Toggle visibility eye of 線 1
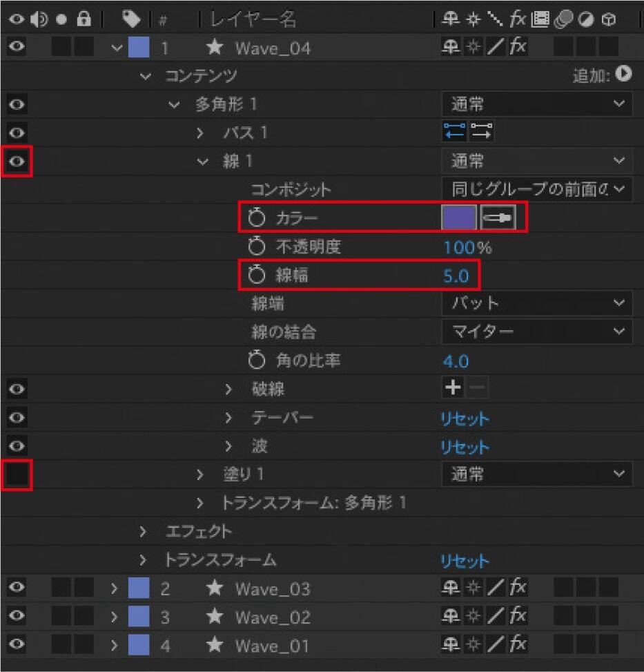This screenshot has height=672, width=644. (x=17, y=161)
